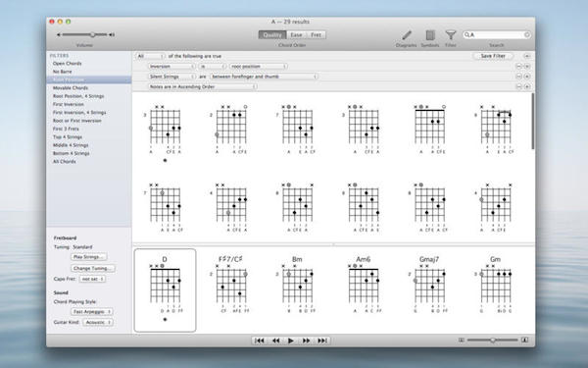Select the First Inversion, 4 Strings filter
This screenshot has height=368, width=588.
79,113
